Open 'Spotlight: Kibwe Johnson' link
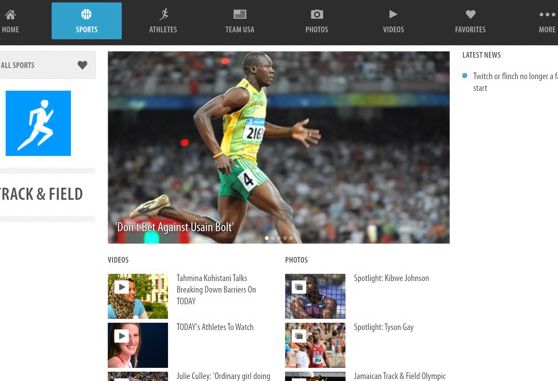Image resolution: width=558 pixels, height=381 pixels. click(x=391, y=278)
